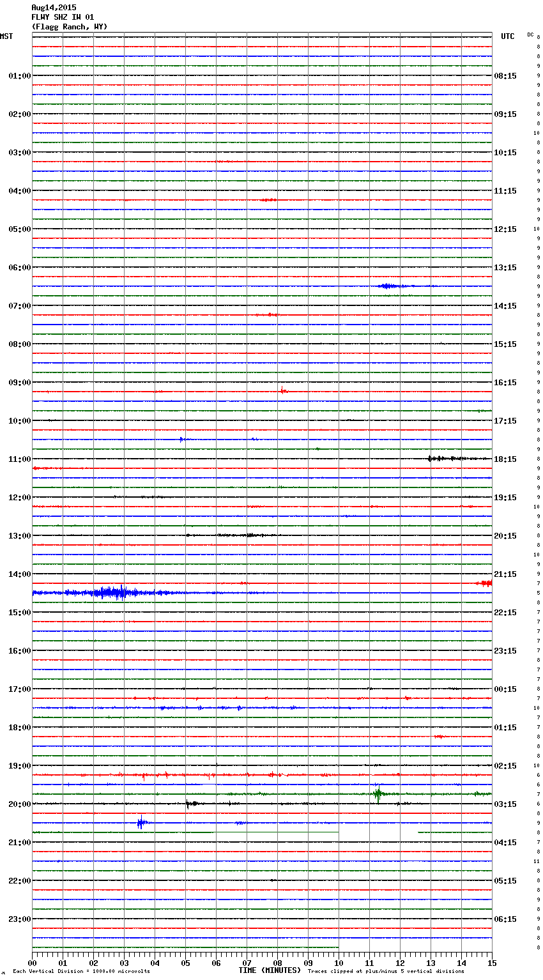Screen dimensions: 543x980
Task: Click minute 15 on the bottom axis
Action: (492, 963)
